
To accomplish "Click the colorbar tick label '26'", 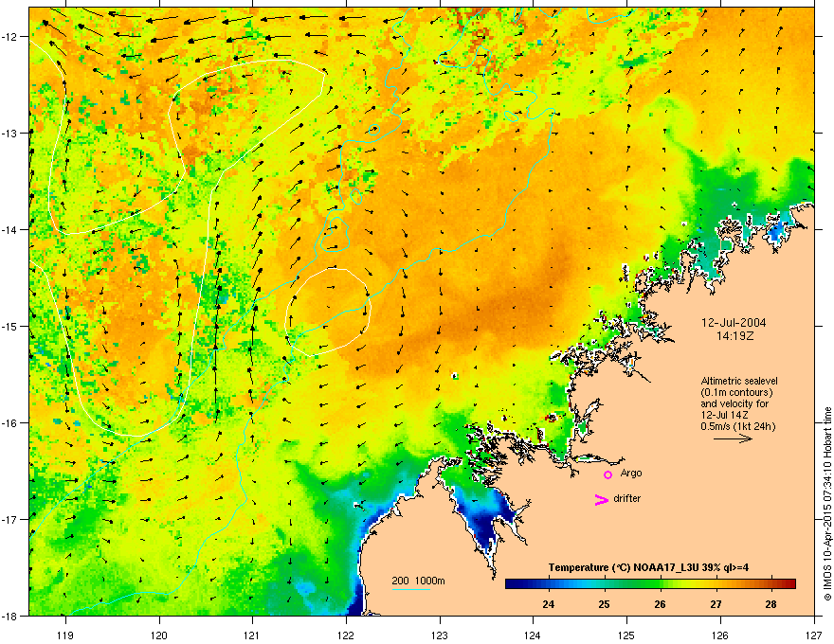I will click(x=660, y=604).
